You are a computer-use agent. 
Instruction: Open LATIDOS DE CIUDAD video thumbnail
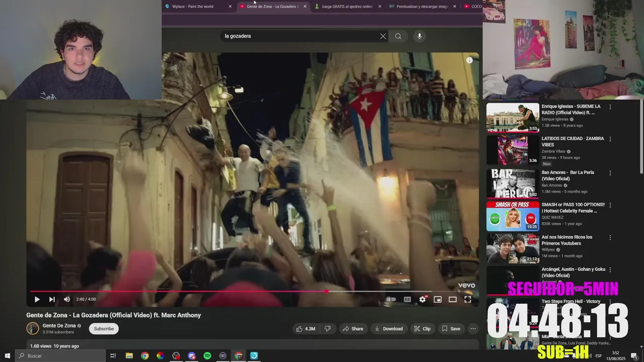513,150
